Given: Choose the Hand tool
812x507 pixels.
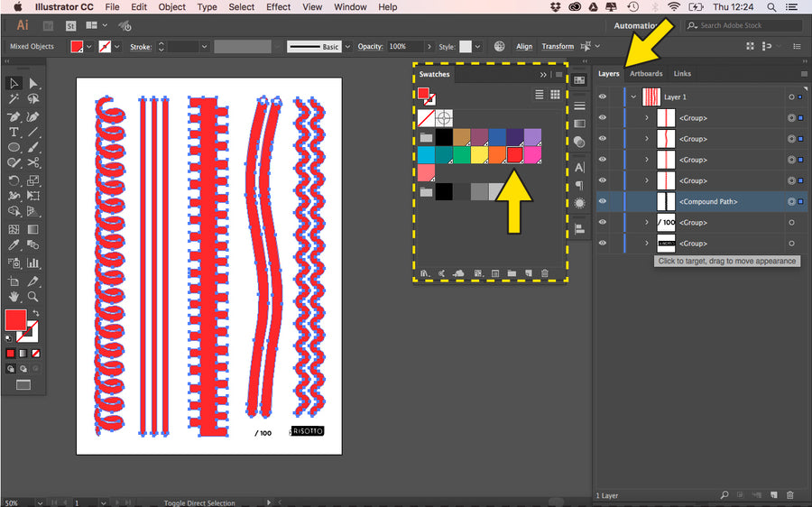Looking at the screenshot, I should pyautogui.click(x=14, y=295).
